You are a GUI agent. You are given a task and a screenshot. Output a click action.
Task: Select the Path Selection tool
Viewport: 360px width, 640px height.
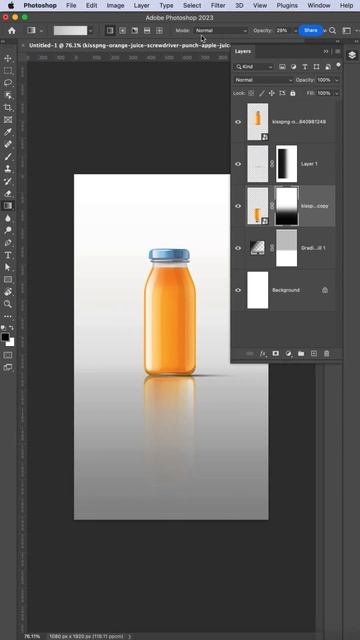point(8,267)
